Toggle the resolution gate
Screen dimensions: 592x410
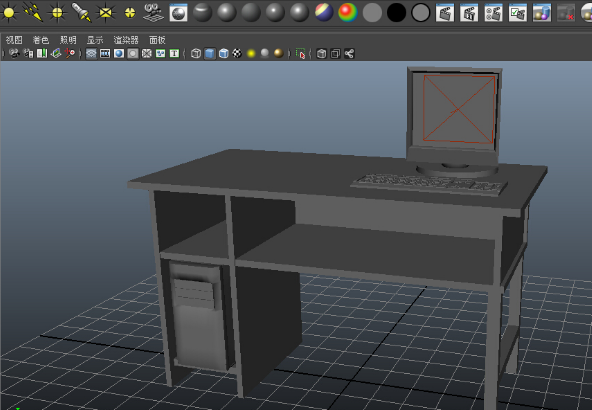tap(119, 54)
